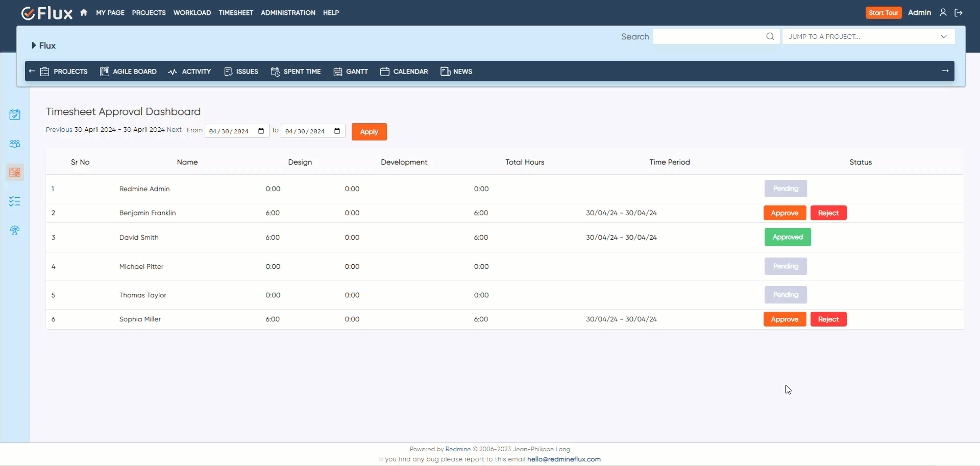Screen dimensions: 980x466
Task: Switch to the TIMESHEET menu item
Action: pyautogui.click(x=235, y=13)
